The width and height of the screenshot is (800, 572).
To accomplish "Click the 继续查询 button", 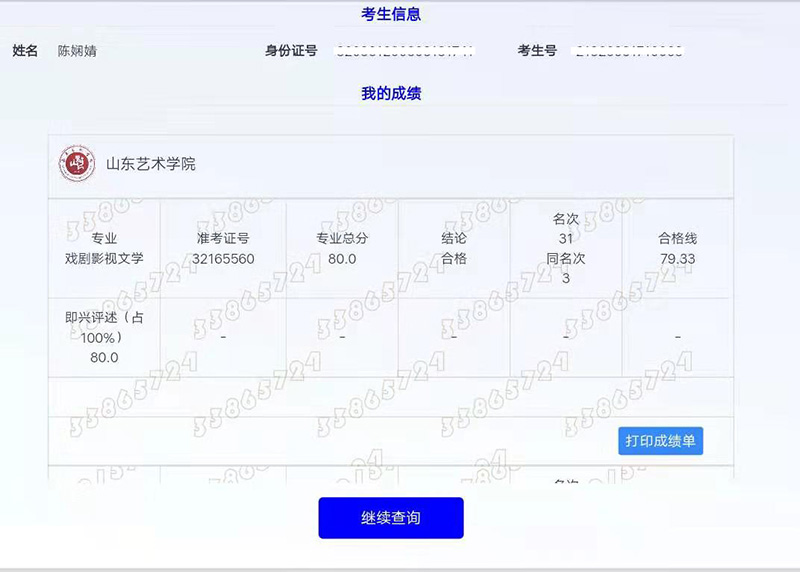I will point(391,518).
